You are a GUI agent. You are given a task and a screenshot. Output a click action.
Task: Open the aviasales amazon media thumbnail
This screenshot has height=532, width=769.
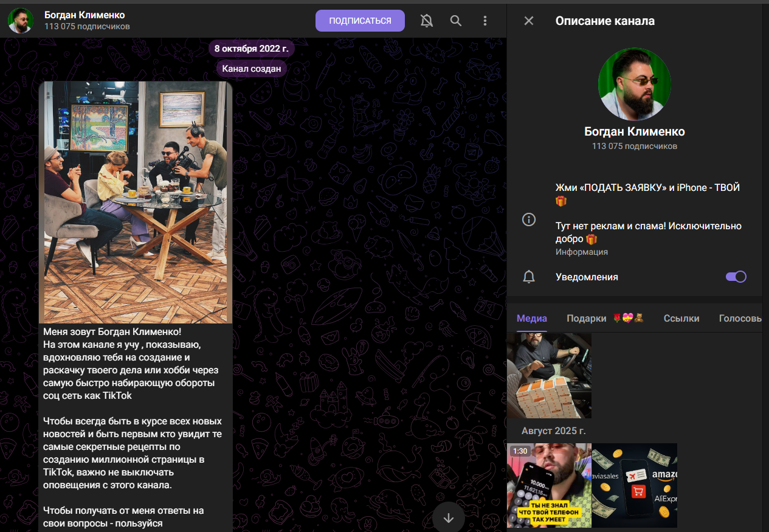[x=635, y=485]
